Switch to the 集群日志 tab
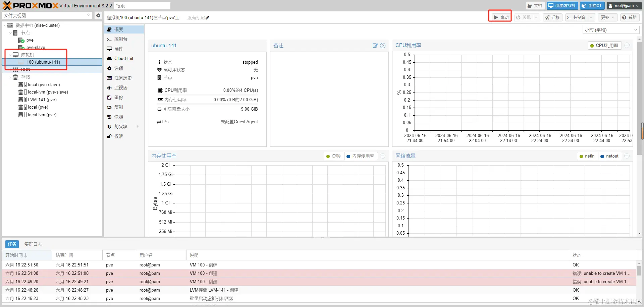644x307 pixels. (x=33, y=244)
